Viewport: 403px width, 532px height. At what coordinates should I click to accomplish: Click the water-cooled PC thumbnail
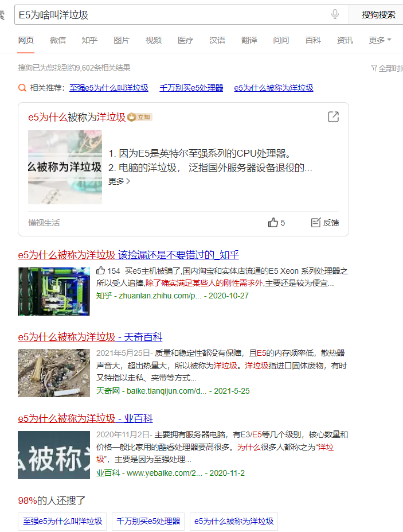click(x=54, y=292)
